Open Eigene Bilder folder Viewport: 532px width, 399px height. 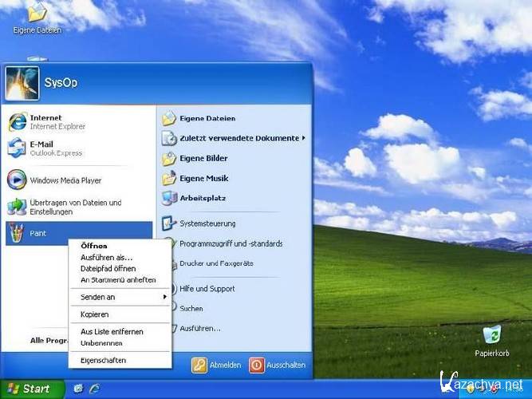[203, 158]
